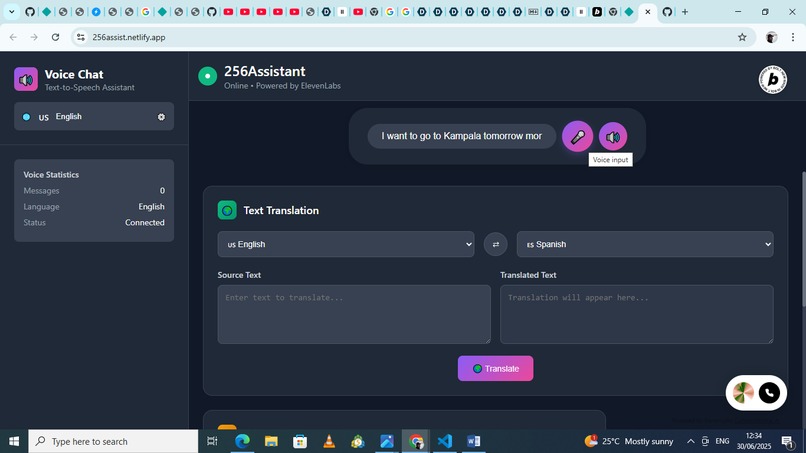Click the Connected status value
The image size is (806, 453).
[x=144, y=223]
